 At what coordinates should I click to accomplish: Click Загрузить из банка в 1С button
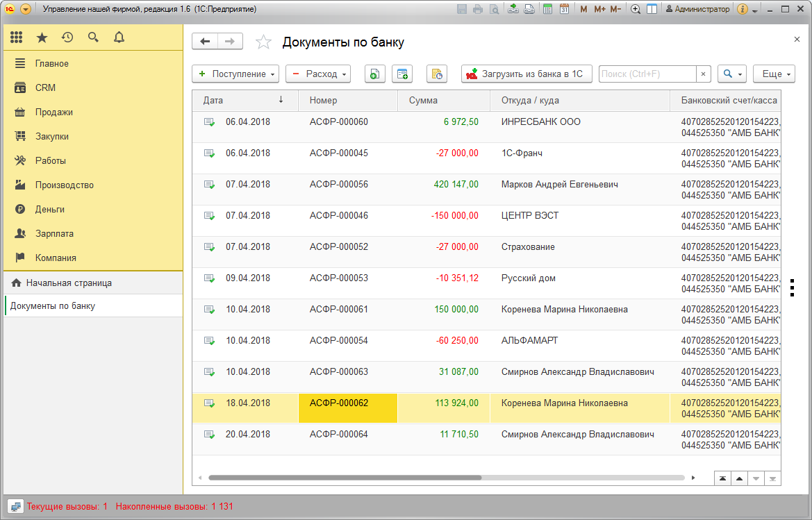[526, 74]
